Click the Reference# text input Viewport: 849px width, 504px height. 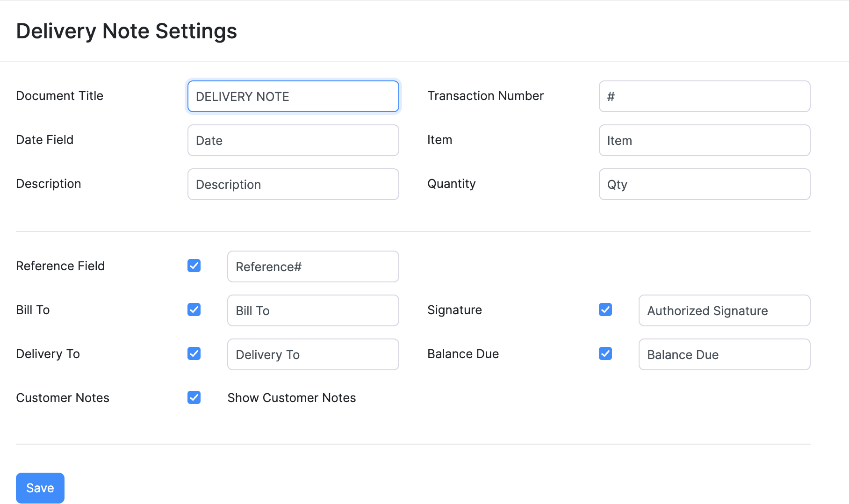[313, 266]
